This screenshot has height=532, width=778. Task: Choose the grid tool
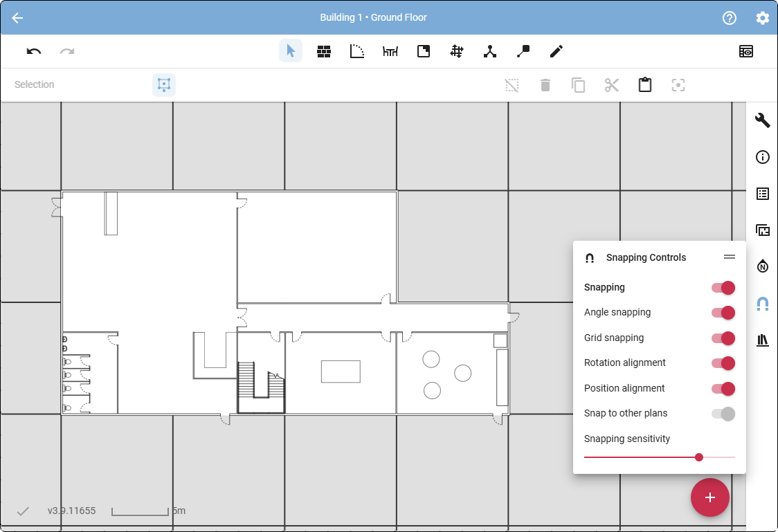(456, 51)
